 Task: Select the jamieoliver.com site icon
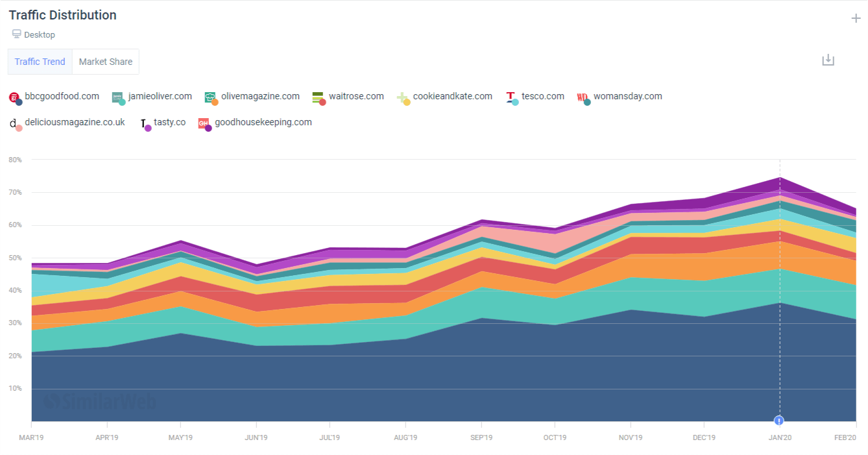click(118, 96)
